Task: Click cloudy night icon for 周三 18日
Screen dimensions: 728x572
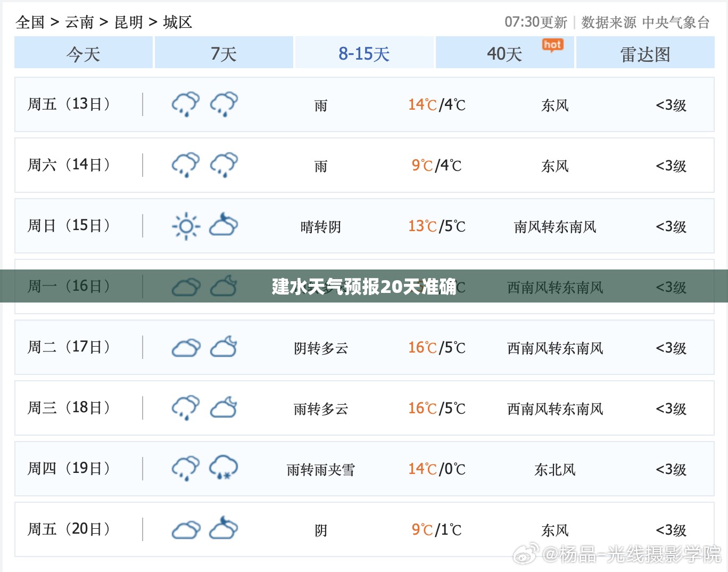Action: tap(224, 407)
